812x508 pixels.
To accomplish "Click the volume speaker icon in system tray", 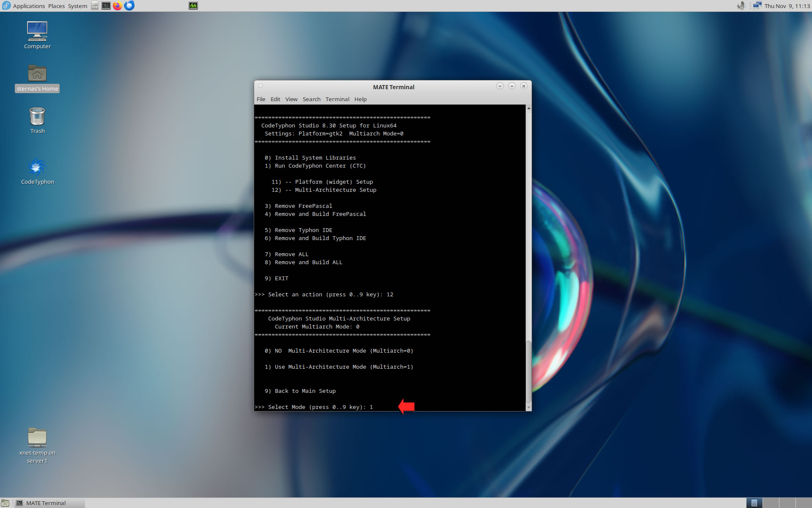I will pyautogui.click(x=741, y=6).
